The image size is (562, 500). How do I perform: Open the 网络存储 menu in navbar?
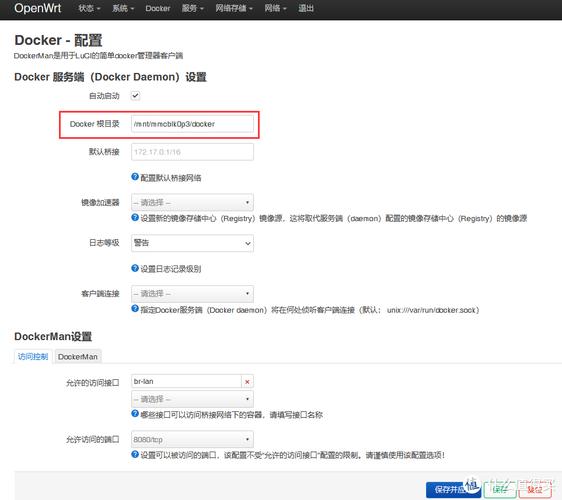click(234, 8)
